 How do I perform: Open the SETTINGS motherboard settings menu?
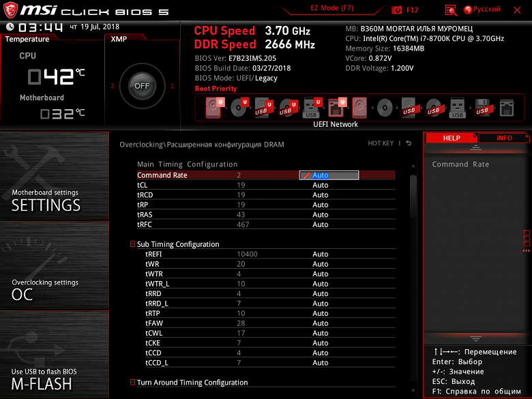(55, 176)
